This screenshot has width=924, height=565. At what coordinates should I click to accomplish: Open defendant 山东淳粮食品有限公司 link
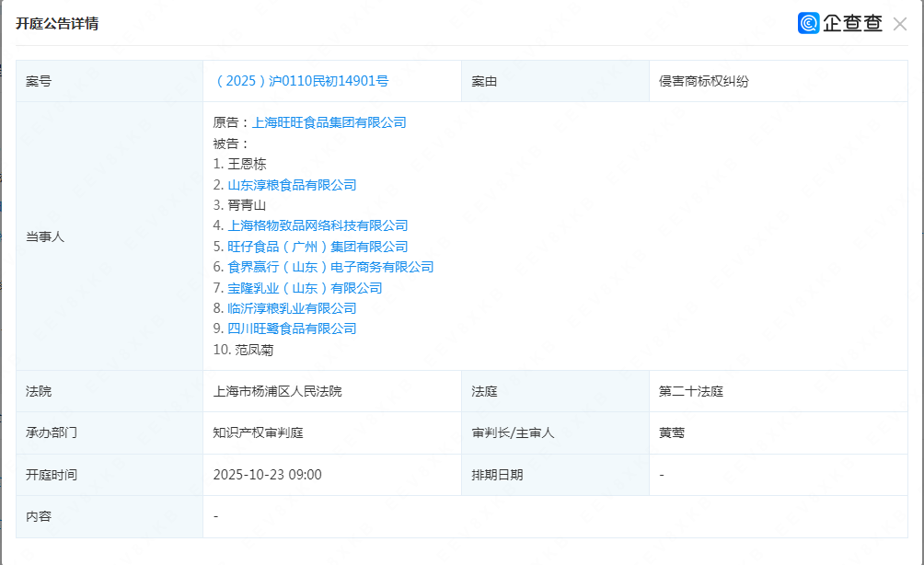(x=292, y=185)
